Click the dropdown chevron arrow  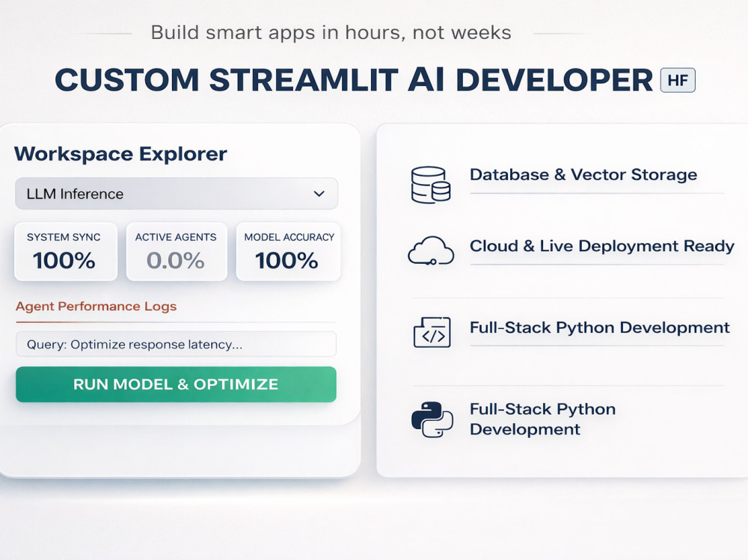click(x=319, y=194)
